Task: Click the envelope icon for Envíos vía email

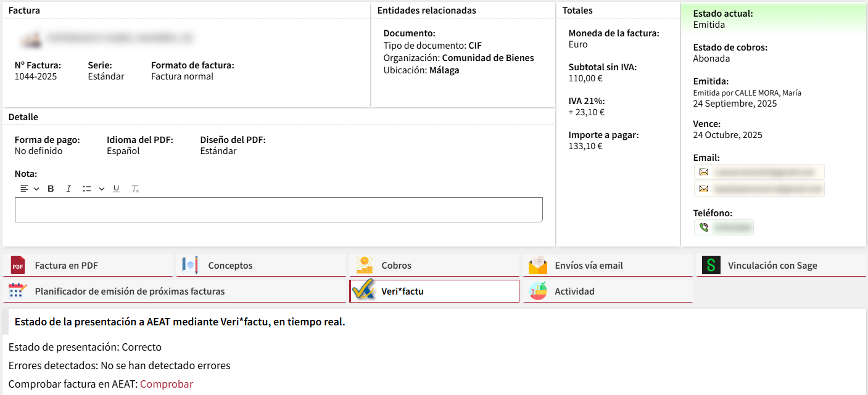Action: click(x=538, y=266)
